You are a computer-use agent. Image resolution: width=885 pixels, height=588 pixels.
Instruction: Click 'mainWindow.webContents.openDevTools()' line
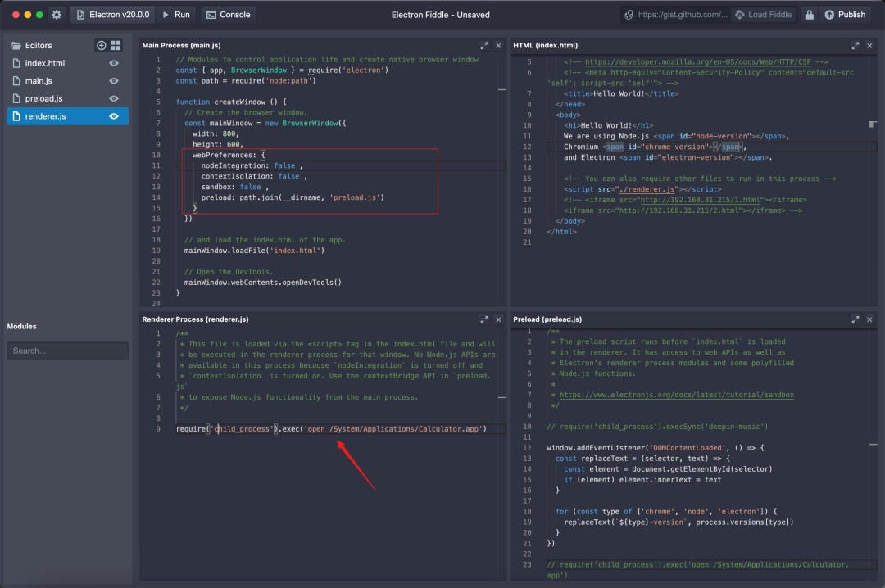tap(262, 283)
